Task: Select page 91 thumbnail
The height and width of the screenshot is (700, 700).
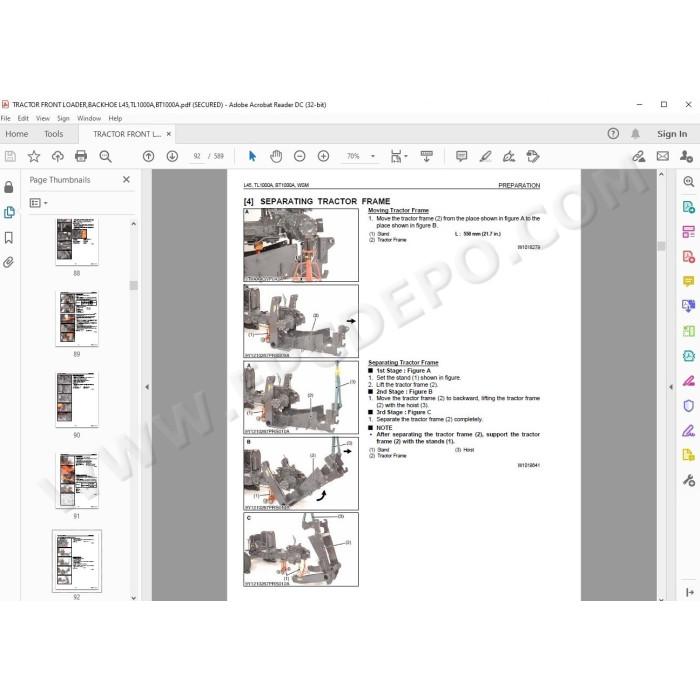Action: pos(77,480)
